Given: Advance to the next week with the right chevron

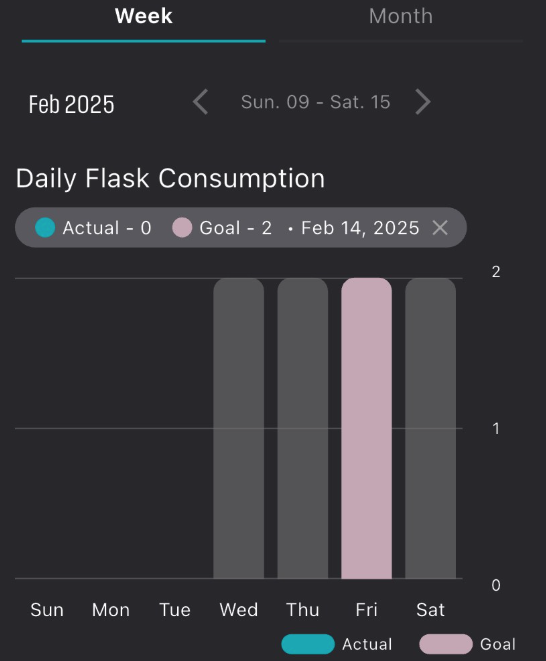Looking at the screenshot, I should [423, 102].
